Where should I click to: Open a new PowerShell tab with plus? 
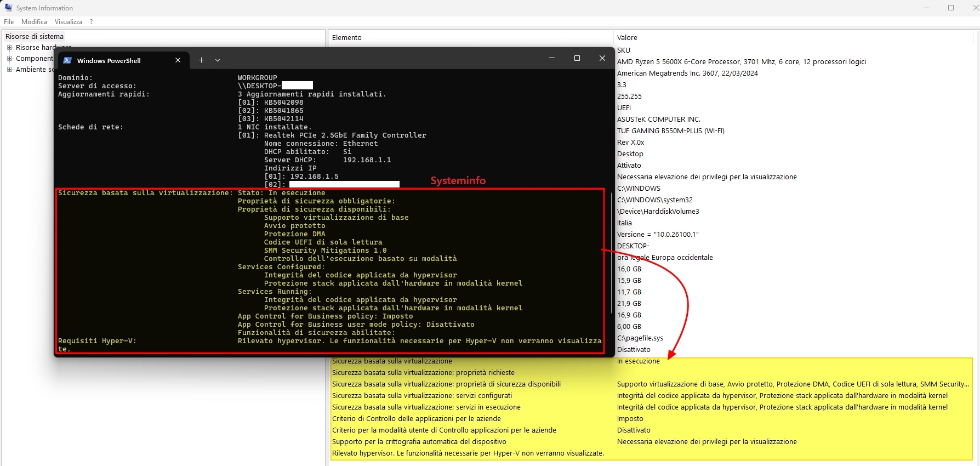click(201, 60)
